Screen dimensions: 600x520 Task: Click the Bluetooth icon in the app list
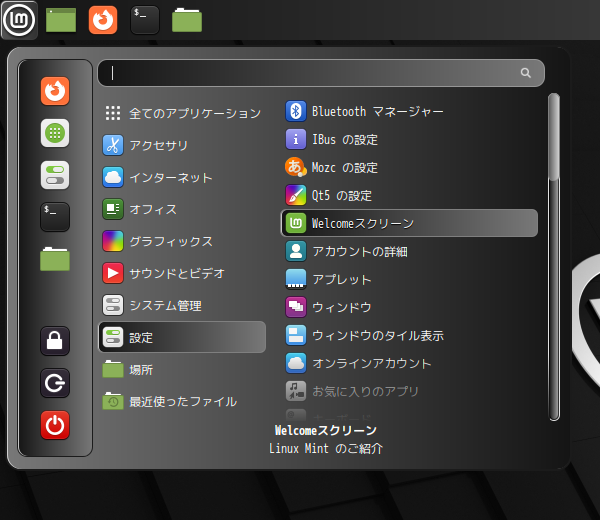pyautogui.click(x=296, y=111)
